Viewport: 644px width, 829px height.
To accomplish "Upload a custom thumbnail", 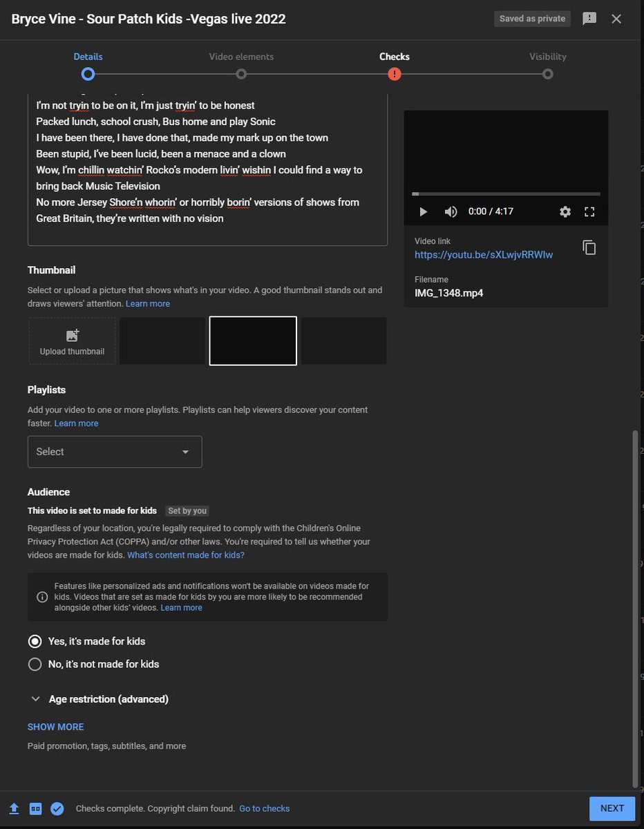I will click(72, 341).
